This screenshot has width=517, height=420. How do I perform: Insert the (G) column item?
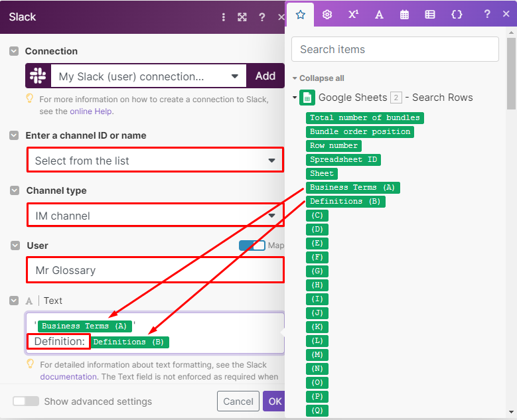(x=317, y=271)
